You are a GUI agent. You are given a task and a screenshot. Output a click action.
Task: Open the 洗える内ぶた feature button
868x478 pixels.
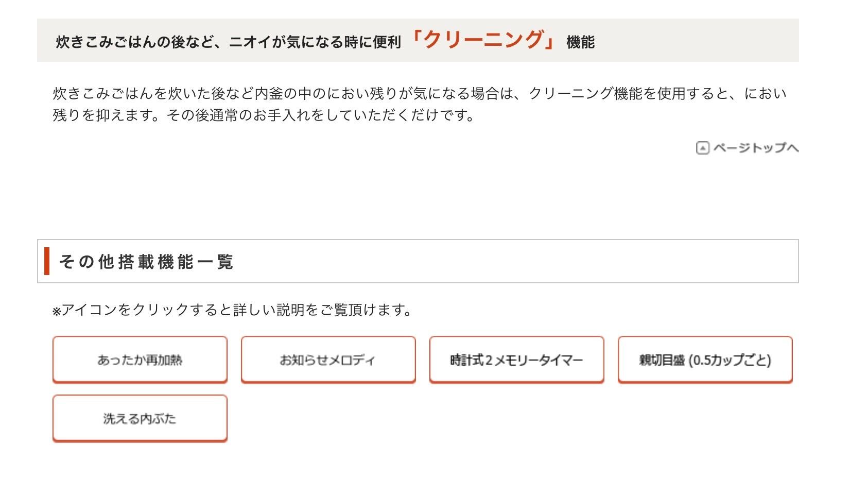(140, 418)
